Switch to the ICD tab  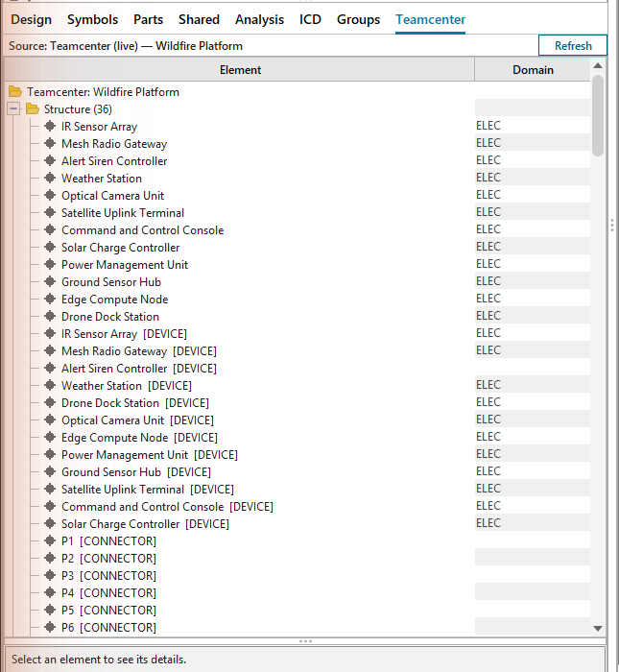coord(310,20)
